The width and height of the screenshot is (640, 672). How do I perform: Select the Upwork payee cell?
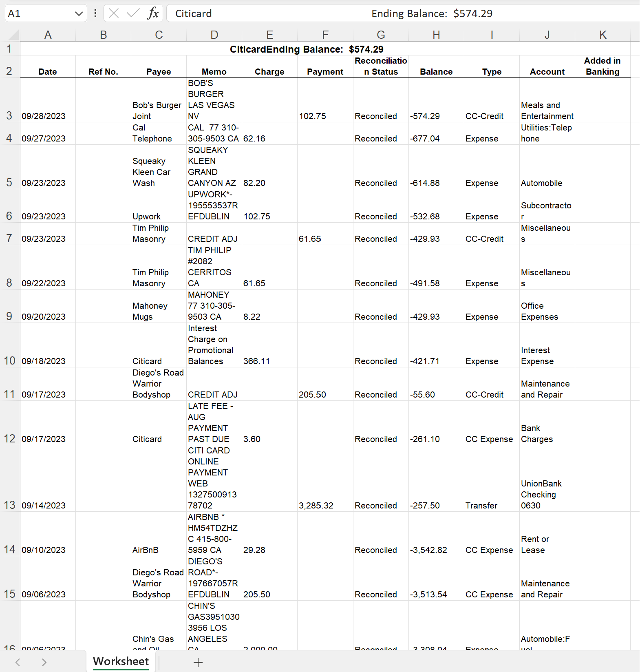click(x=159, y=206)
